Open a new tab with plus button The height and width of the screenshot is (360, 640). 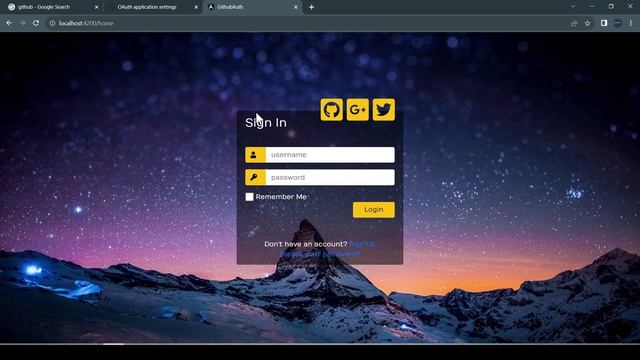[311, 7]
